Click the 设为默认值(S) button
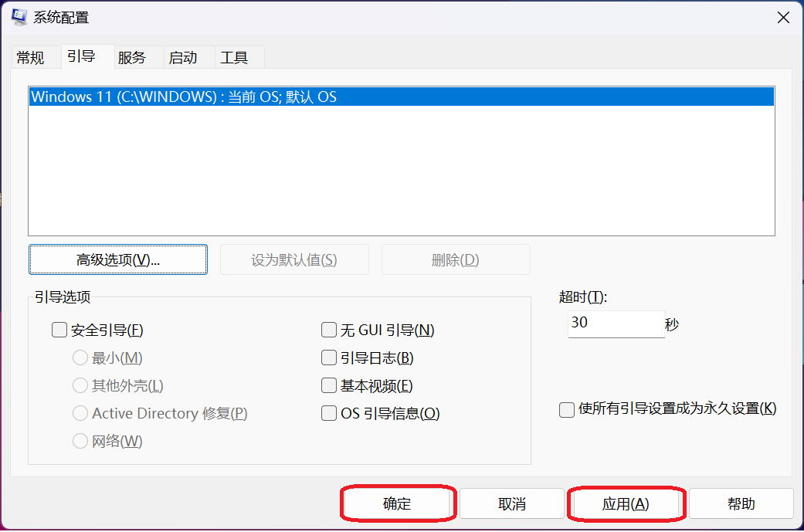The height and width of the screenshot is (532, 804). click(294, 260)
